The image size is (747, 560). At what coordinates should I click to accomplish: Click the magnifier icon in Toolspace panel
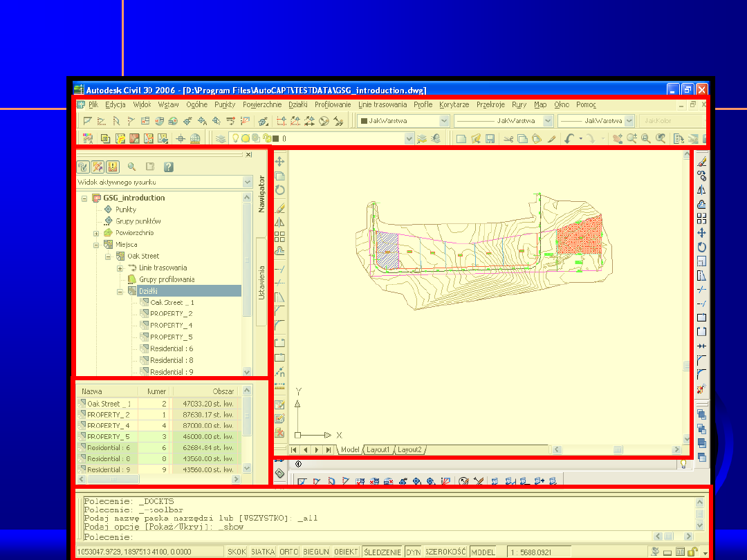tap(131, 167)
